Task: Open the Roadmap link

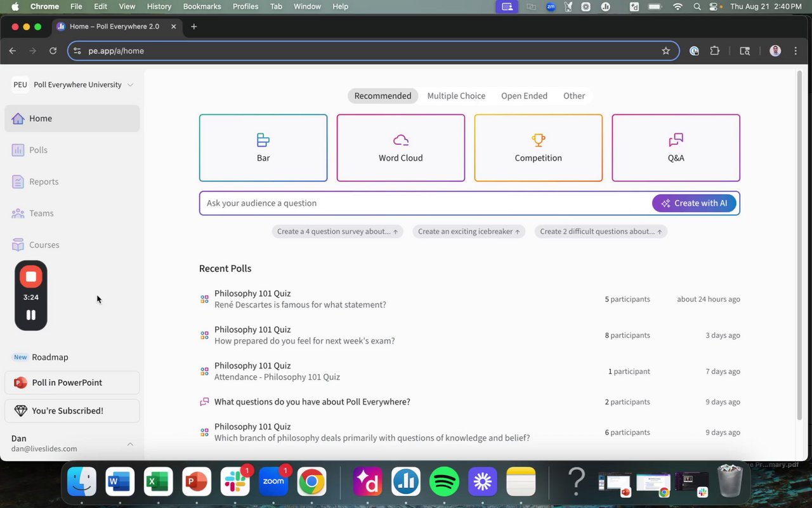Action: pyautogui.click(x=49, y=358)
